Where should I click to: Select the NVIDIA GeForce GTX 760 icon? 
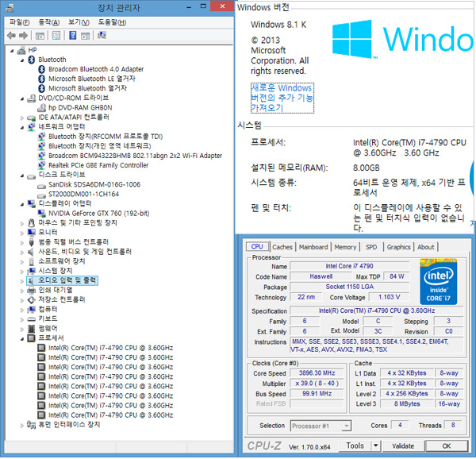pos(41,214)
